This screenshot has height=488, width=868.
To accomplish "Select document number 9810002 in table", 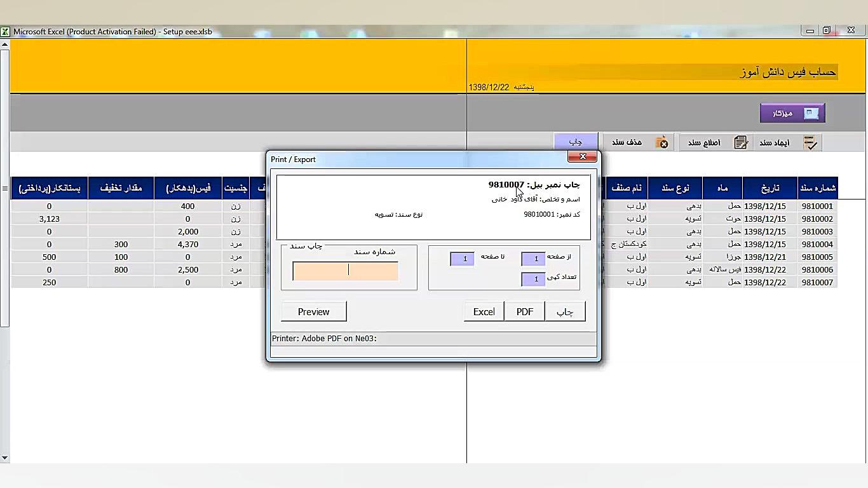I will 817,219.
